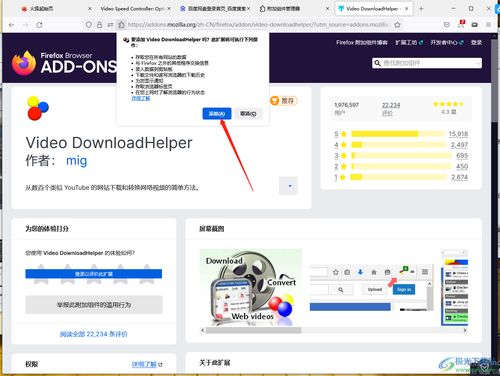Open the red-badged extension icon in toolbar

coord(461,24)
